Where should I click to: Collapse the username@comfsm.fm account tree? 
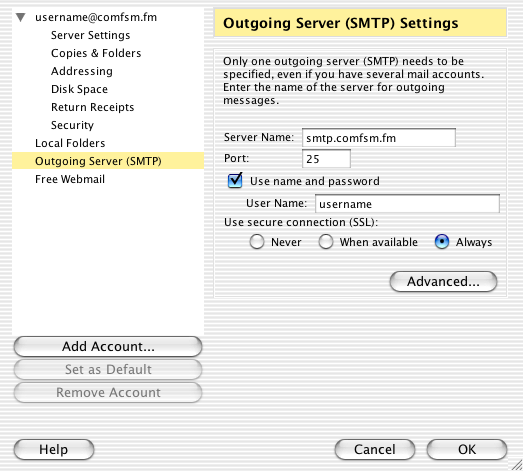pos(21,17)
